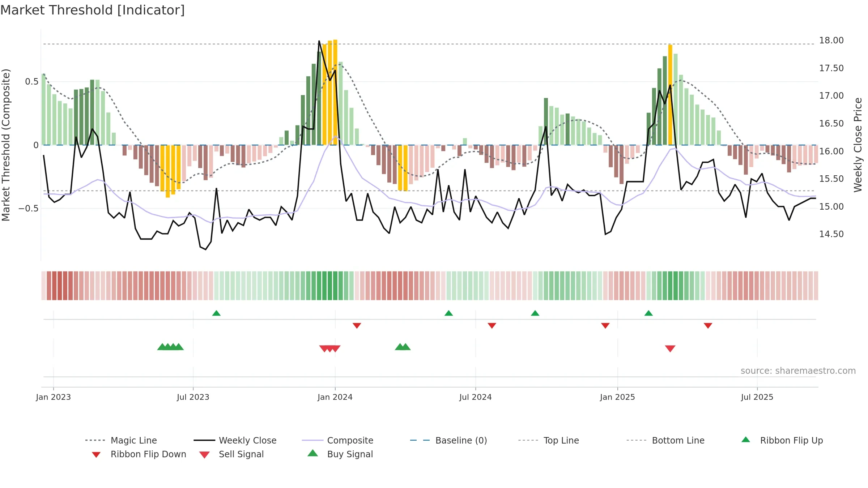Toggle the Composite legend entry
The image size is (868, 488).
[337, 440]
